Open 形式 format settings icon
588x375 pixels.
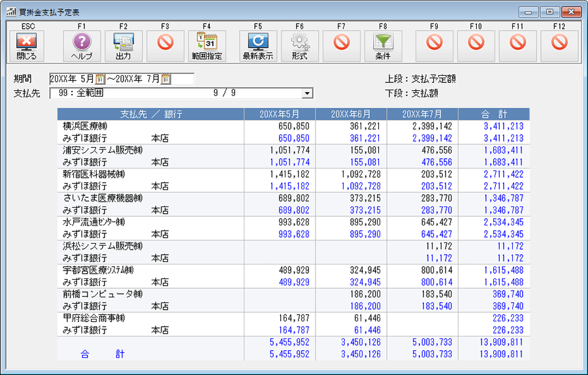click(x=300, y=46)
